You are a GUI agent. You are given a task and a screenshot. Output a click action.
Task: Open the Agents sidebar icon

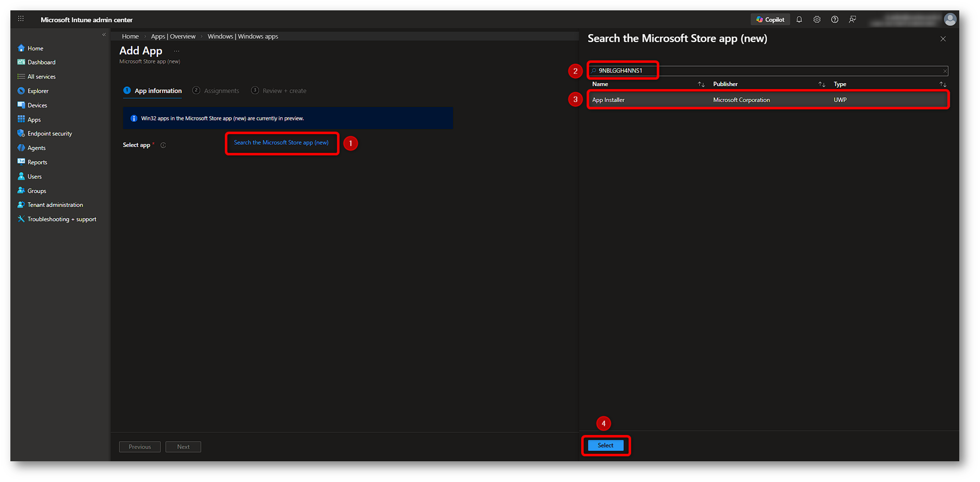21,148
